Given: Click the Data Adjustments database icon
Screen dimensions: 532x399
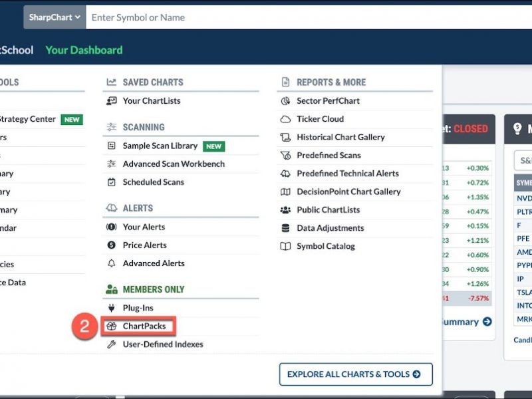Looking at the screenshot, I should pyautogui.click(x=285, y=228).
